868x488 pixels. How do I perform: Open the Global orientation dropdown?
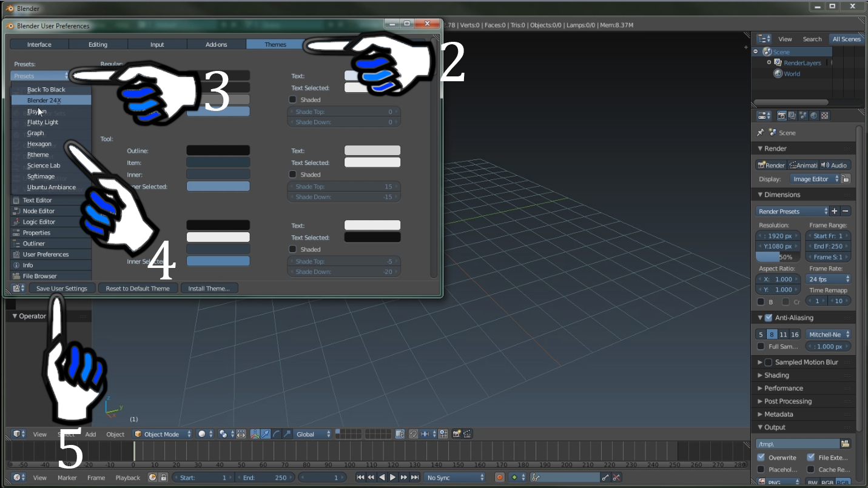(314, 434)
